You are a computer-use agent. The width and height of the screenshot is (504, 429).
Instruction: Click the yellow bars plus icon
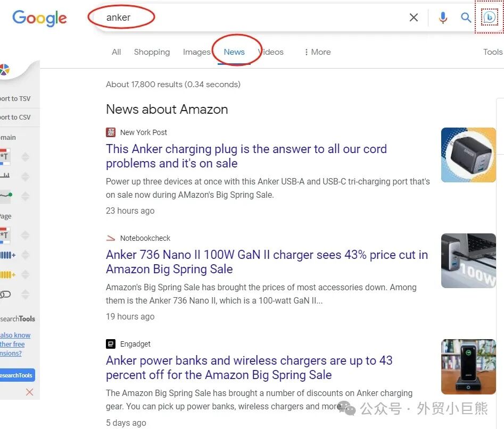click(7, 275)
